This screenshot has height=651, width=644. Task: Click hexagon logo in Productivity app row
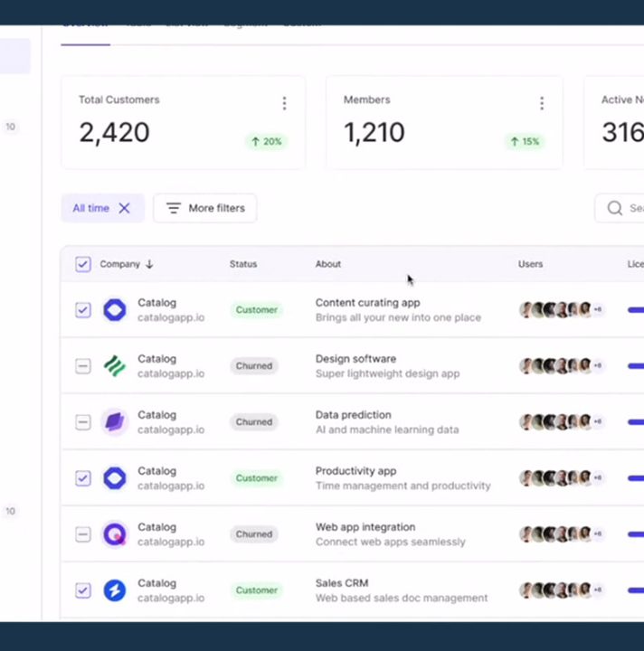click(x=115, y=478)
